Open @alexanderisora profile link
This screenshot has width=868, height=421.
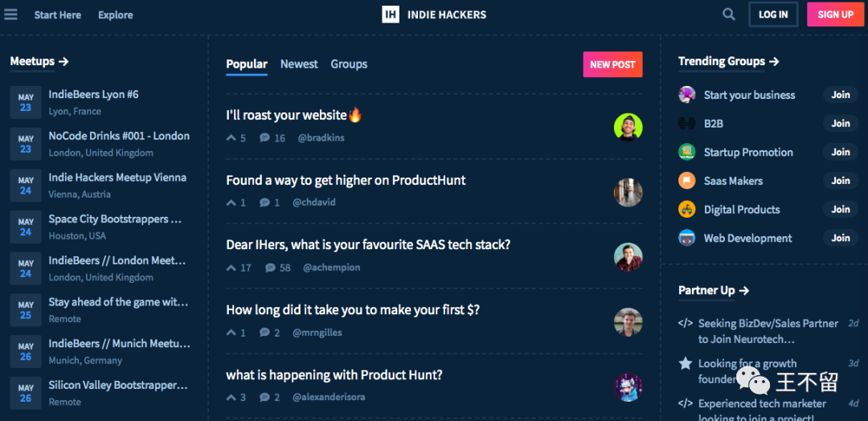click(x=329, y=397)
